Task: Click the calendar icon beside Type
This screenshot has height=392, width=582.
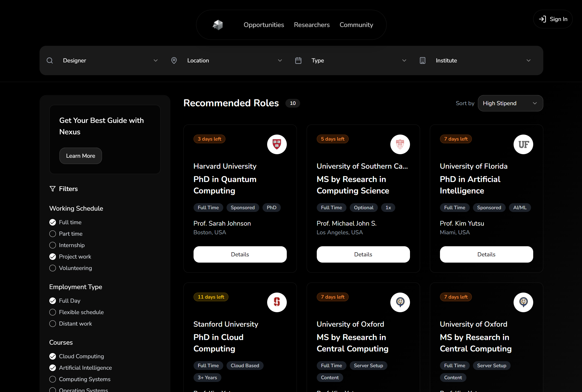Action: [298, 60]
